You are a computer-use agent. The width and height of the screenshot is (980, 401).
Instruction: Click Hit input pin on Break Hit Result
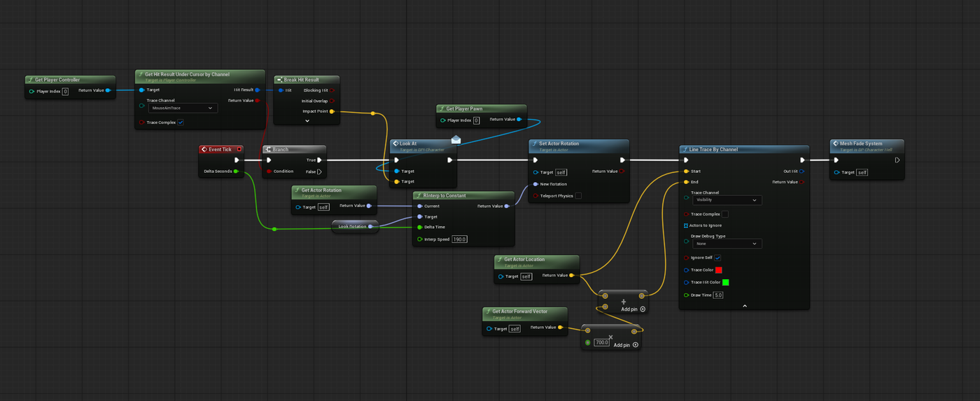tap(281, 90)
